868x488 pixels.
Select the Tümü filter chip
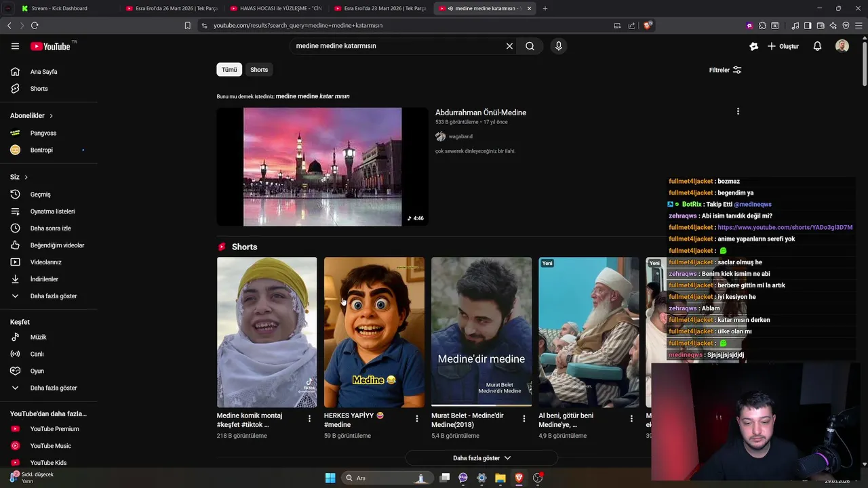pos(229,70)
